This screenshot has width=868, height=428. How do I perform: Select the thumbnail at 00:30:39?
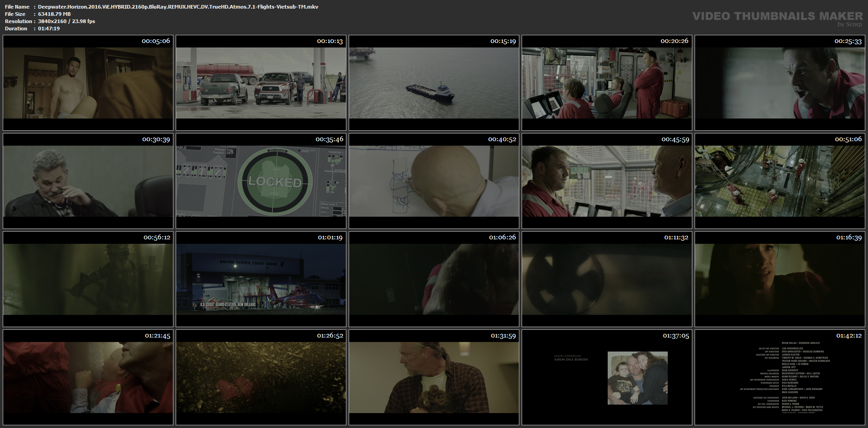coord(88,181)
